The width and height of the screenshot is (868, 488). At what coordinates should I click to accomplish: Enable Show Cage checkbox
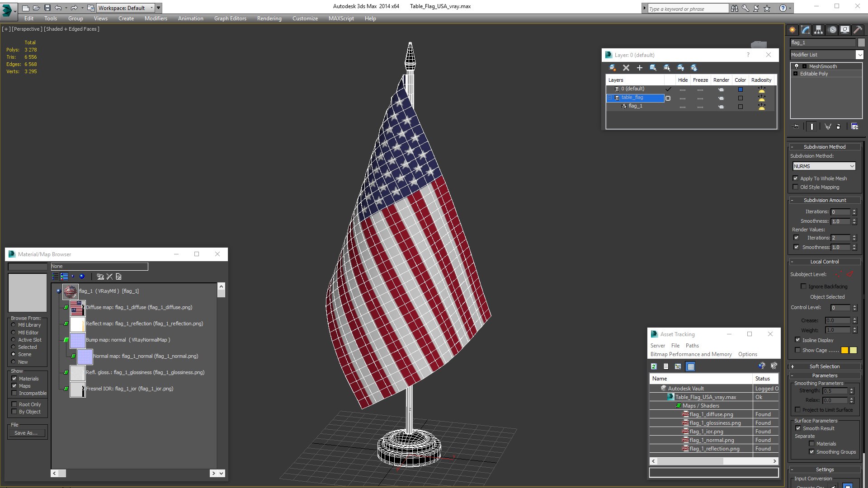(797, 350)
